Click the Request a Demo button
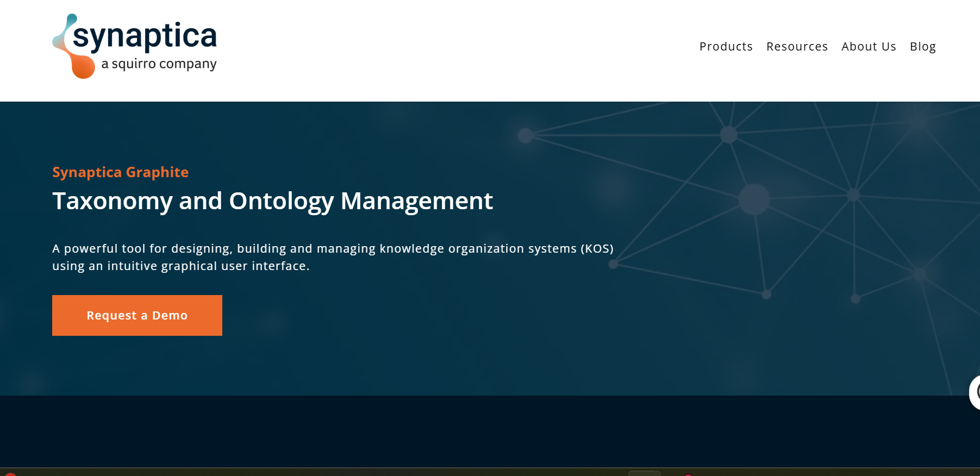 point(137,315)
